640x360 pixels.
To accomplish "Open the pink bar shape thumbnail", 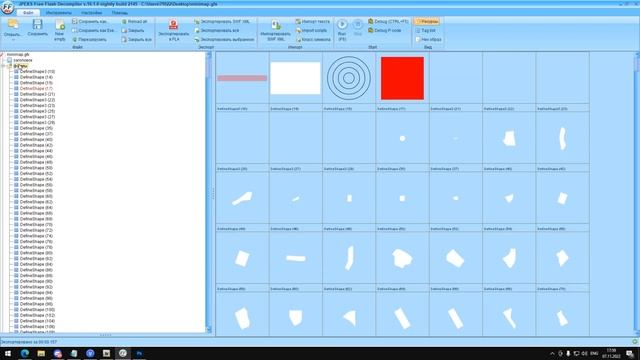I will [242, 78].
